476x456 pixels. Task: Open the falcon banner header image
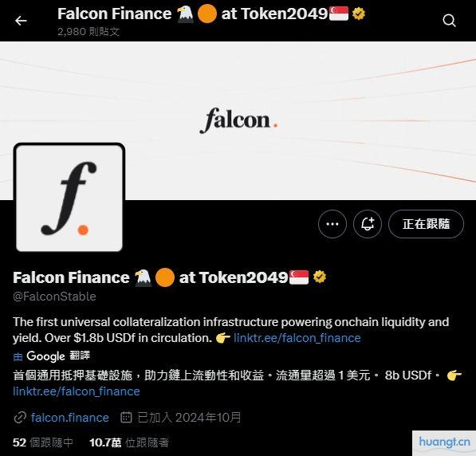point(238,120)
